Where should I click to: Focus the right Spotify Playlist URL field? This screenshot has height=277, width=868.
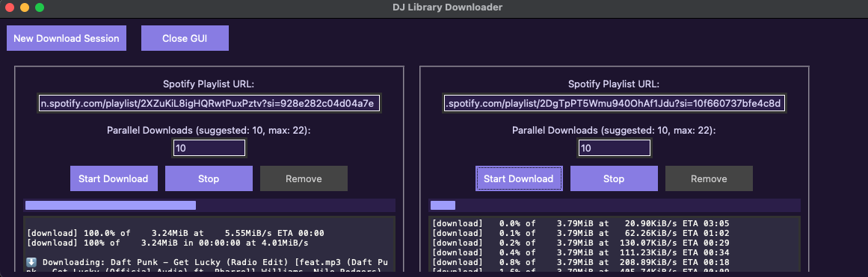click(615, 103)
